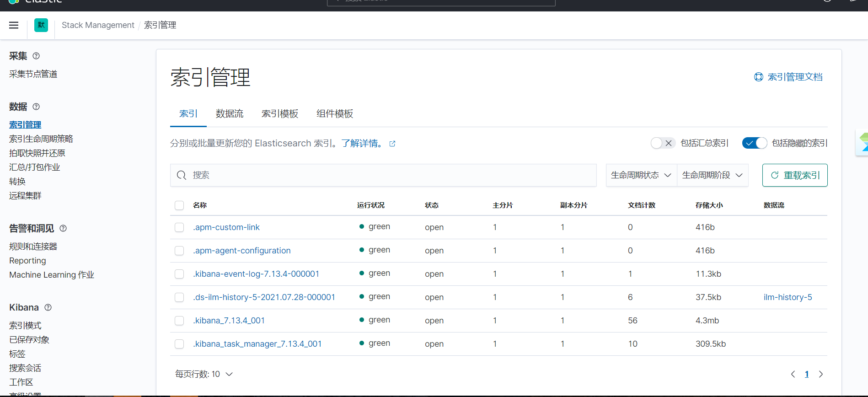Open Reporting in sidebar
This screenshot has width=868, height=397.
tap(27, 261)
